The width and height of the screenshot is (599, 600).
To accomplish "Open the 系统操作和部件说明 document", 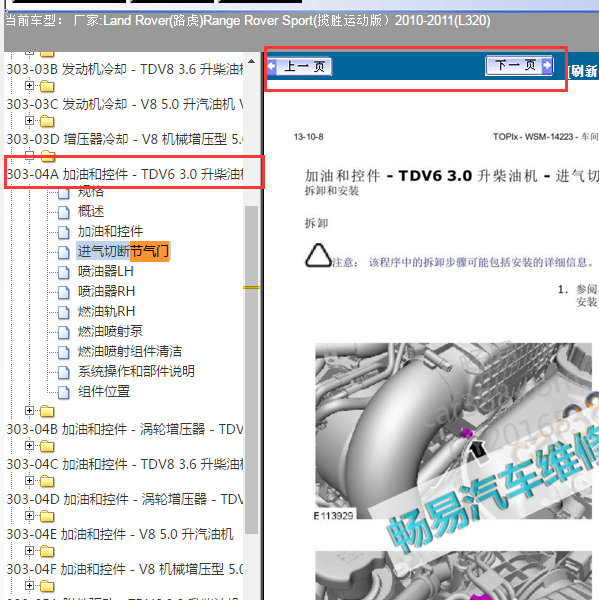I will tap(136, 371).
